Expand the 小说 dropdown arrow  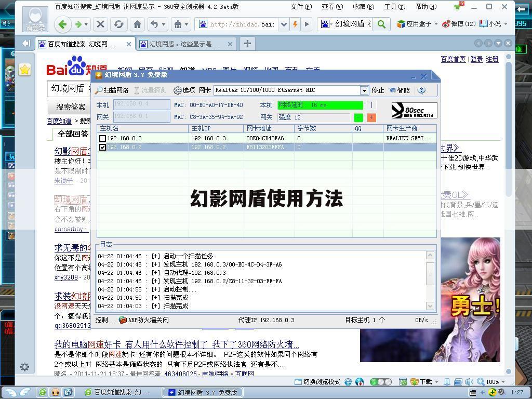(506, 24)
